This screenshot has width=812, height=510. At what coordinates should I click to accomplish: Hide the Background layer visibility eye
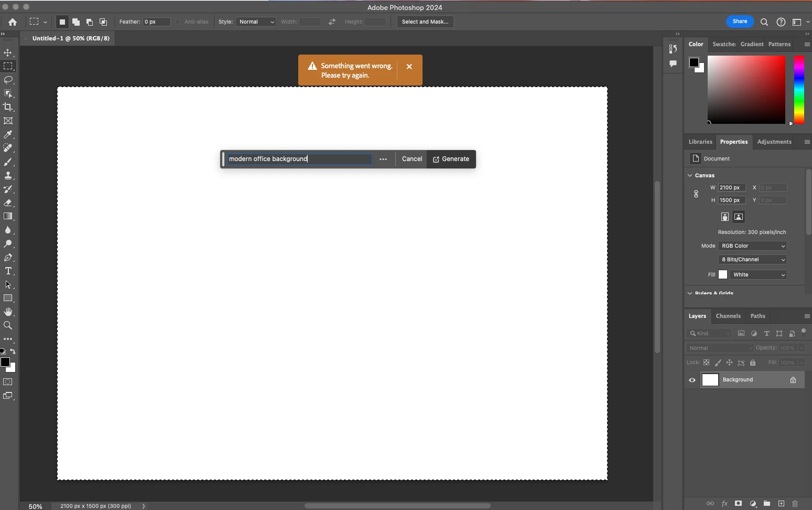(x=692, y=380)
